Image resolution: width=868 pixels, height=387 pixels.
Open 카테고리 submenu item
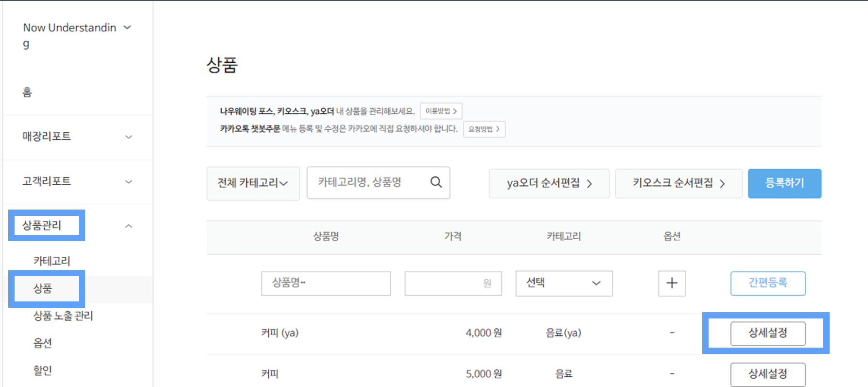pyautogui.click(x=52, y=261)
